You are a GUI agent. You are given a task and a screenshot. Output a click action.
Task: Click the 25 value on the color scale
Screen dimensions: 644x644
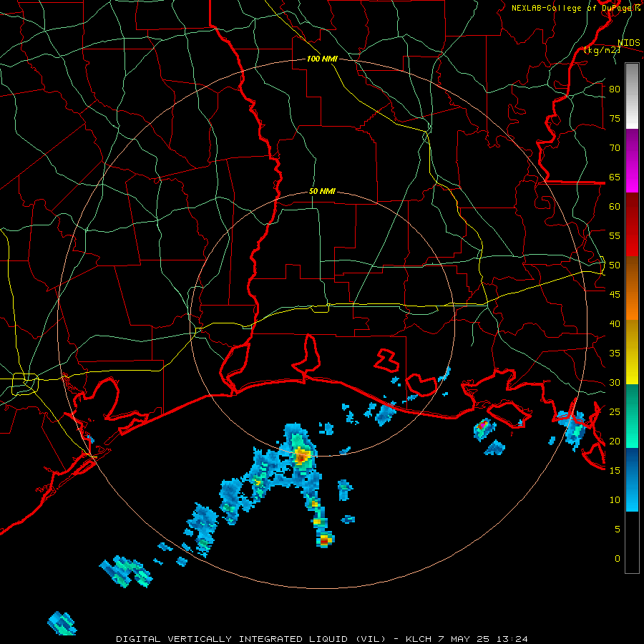(x=615, y=412)
